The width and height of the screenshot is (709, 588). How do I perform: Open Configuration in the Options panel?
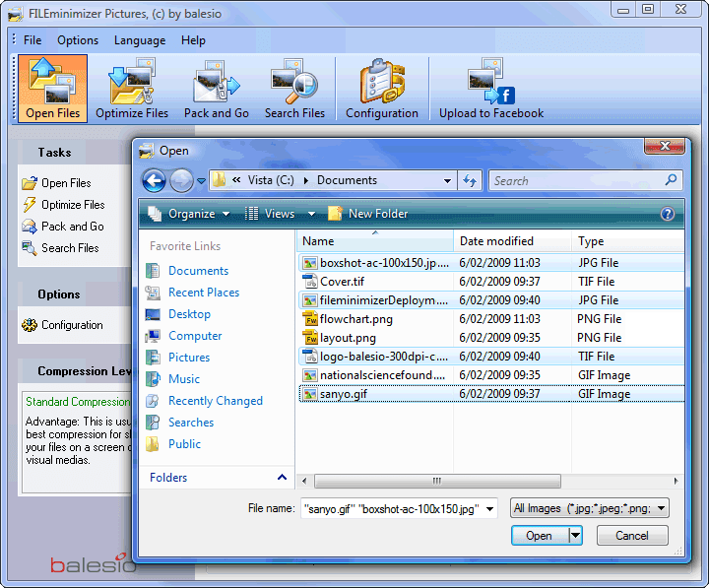pos(62,325)
